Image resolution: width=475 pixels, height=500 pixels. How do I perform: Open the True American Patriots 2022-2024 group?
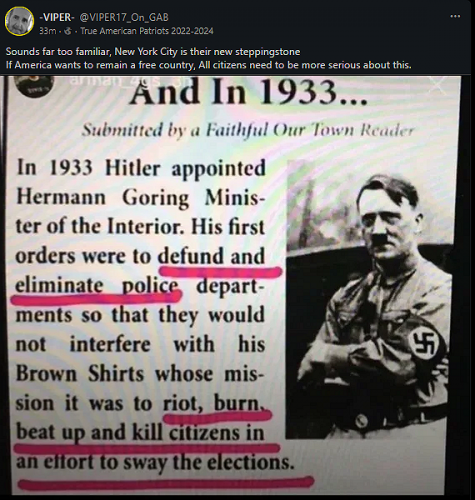point(147,31)
